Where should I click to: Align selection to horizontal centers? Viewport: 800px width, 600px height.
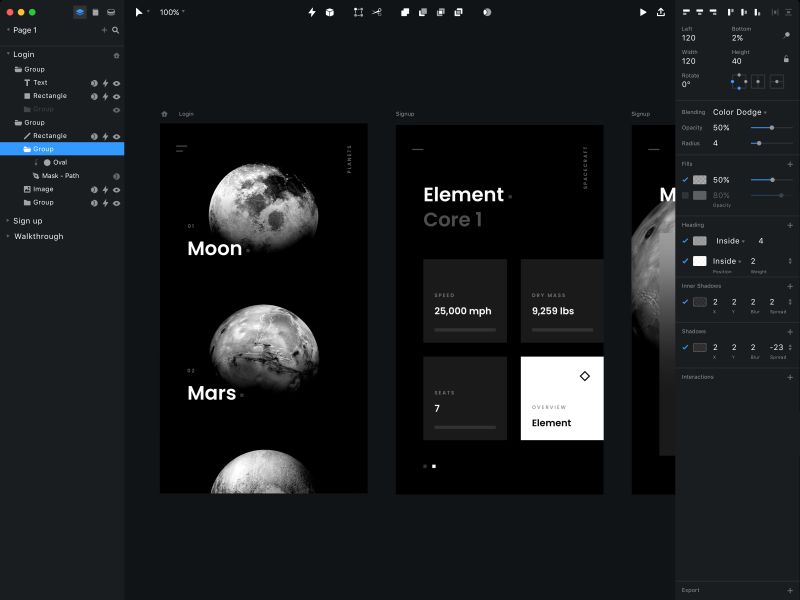[699, 12]
